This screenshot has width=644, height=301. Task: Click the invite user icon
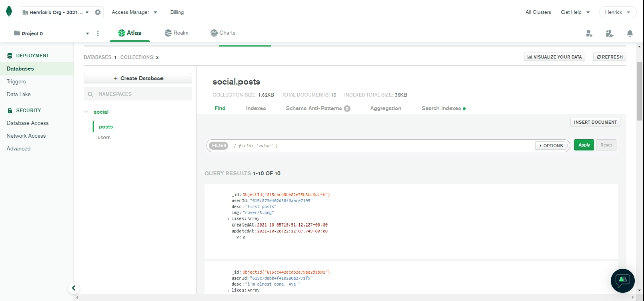[589, 33]
